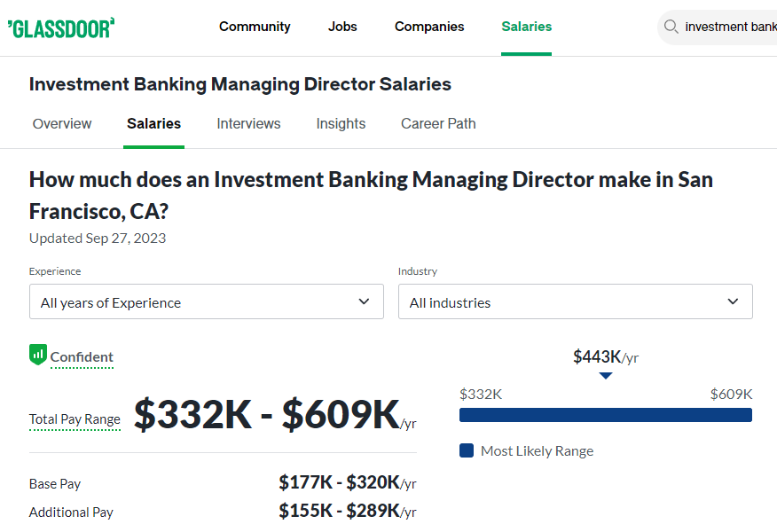Switch to the Career Path tab
This screenshot has width=777, height=532.
tap(438, 123)
